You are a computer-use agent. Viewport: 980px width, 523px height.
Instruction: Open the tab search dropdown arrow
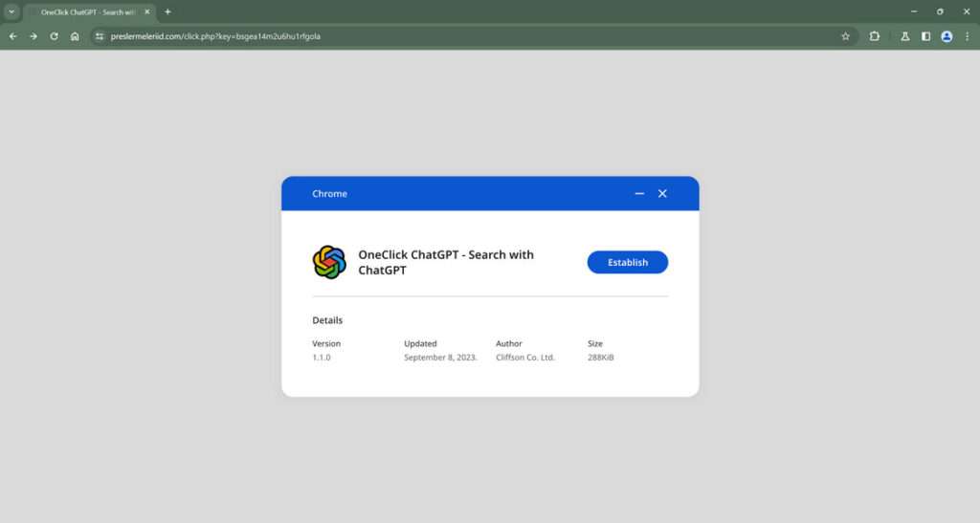[11, 11]
